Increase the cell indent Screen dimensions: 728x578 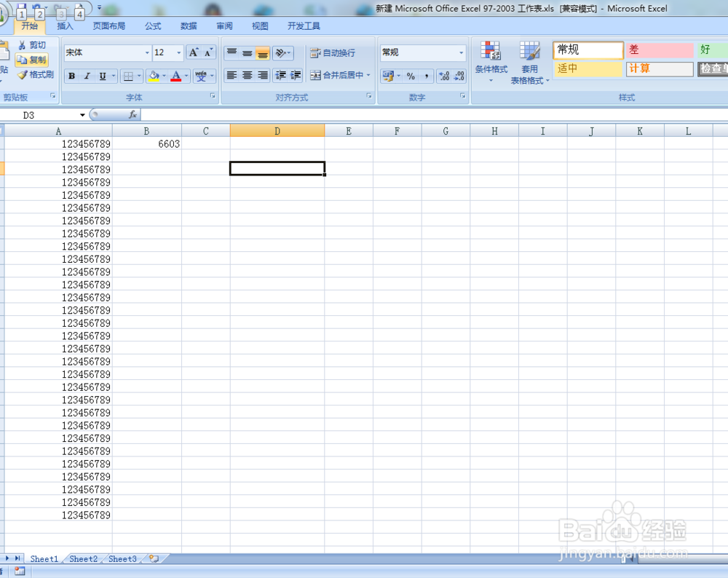(296, 75)
